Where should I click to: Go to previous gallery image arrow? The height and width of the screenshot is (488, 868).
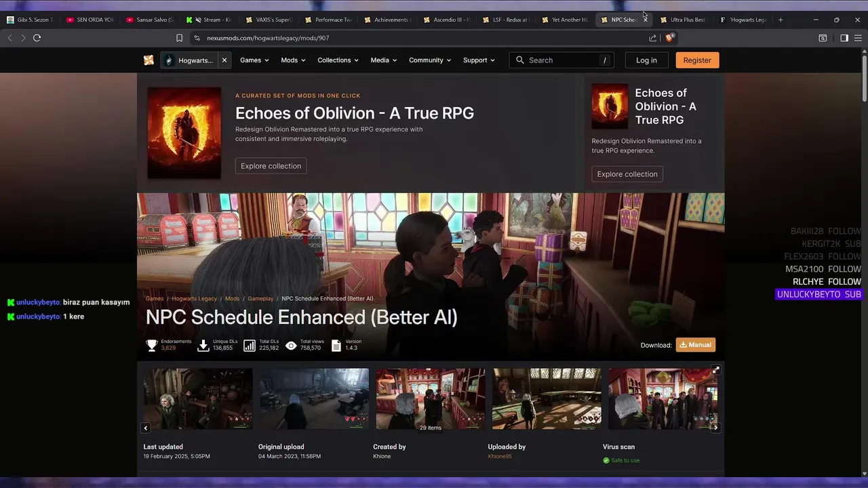[146, 428]
